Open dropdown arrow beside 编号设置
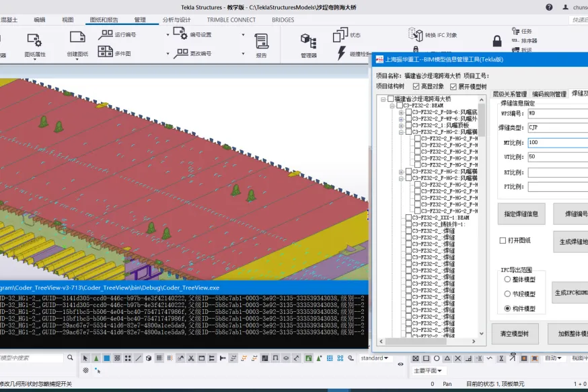The height and width of the screenshot is (392, 588). (243, 35)
